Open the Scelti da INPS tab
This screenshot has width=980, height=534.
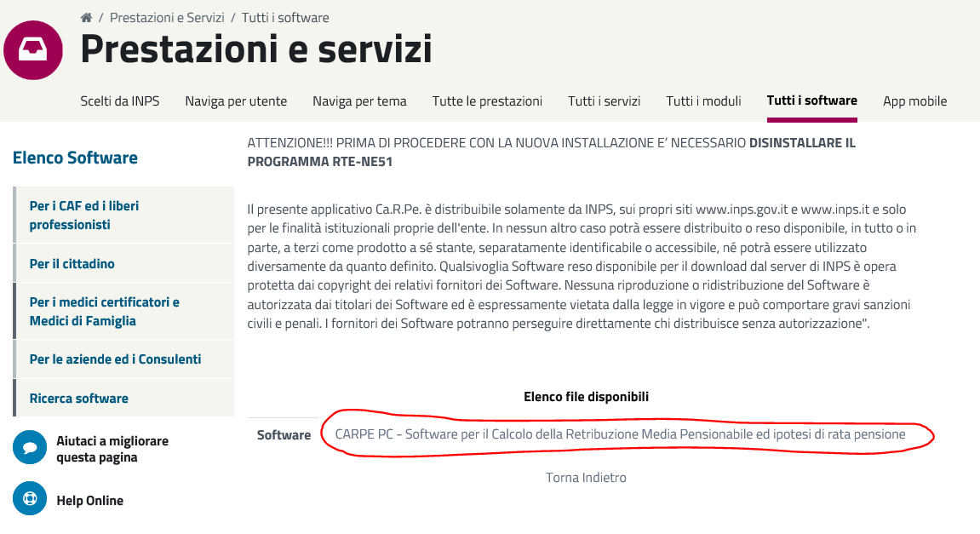(x=120, y=100)
